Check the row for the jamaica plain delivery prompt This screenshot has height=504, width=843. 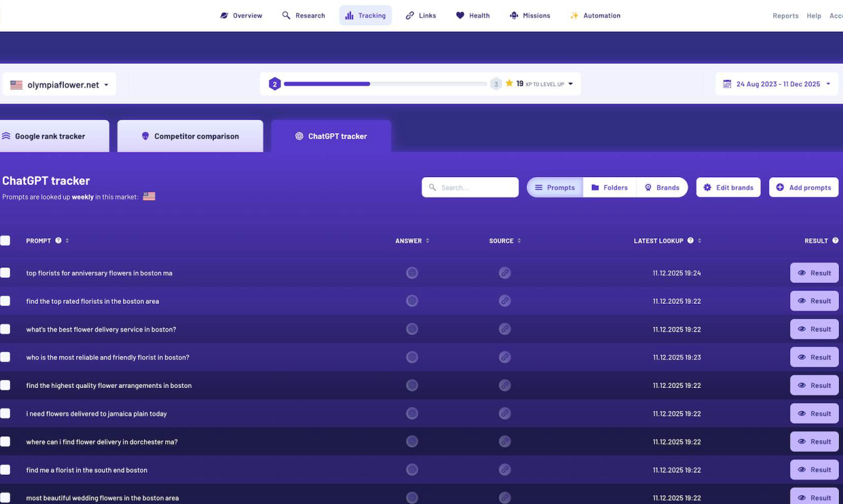(x=5, y=413)
